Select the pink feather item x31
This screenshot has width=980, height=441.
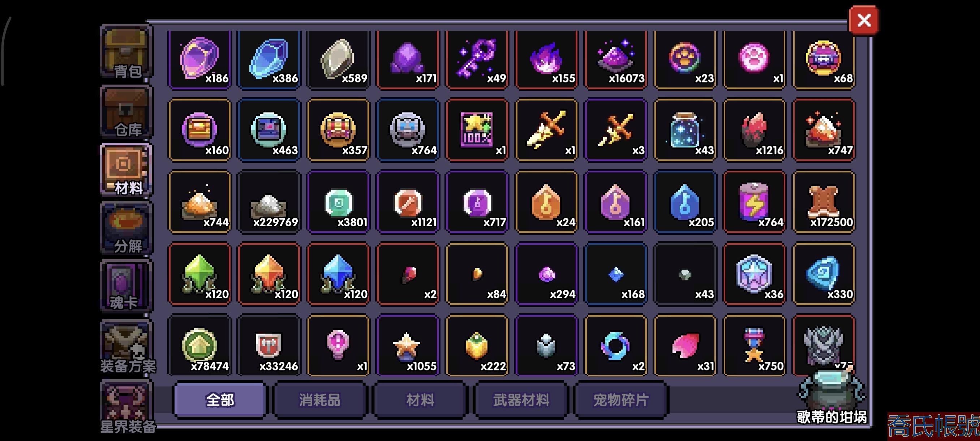(x=685, y=346)
